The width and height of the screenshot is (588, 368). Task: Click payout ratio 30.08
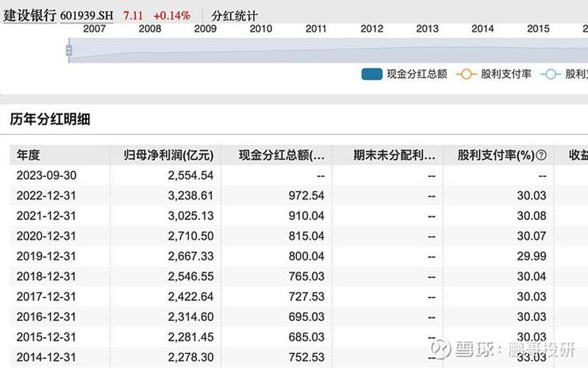[531, 216]
